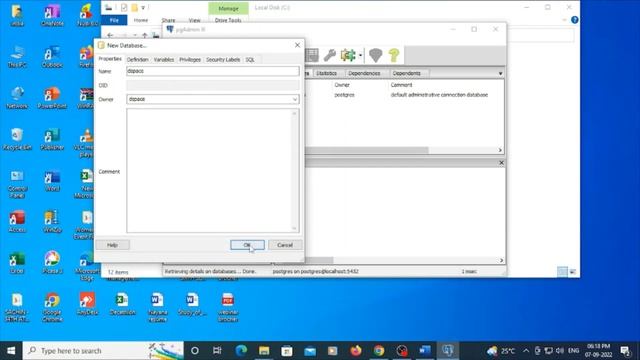640x360 pixels.
Task: Select the postgres owner cell
Action: 344,95
